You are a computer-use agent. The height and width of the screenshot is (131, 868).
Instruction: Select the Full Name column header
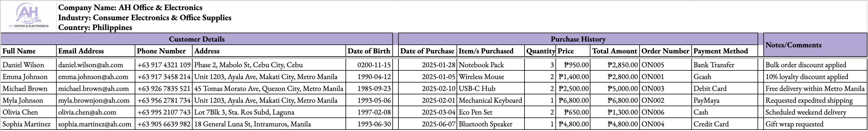point(28,51)
